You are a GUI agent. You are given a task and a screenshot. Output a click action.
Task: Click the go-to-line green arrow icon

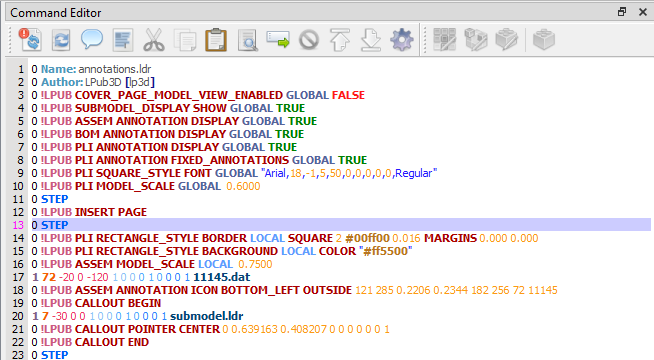pos(278,40)
